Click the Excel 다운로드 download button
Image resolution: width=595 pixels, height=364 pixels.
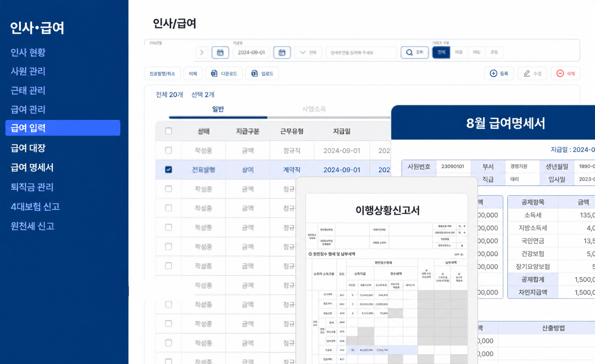(x=224, y=73)
